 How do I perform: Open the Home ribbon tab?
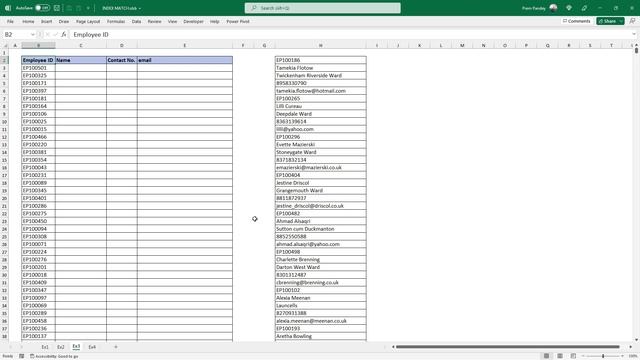tap(28, 21)
